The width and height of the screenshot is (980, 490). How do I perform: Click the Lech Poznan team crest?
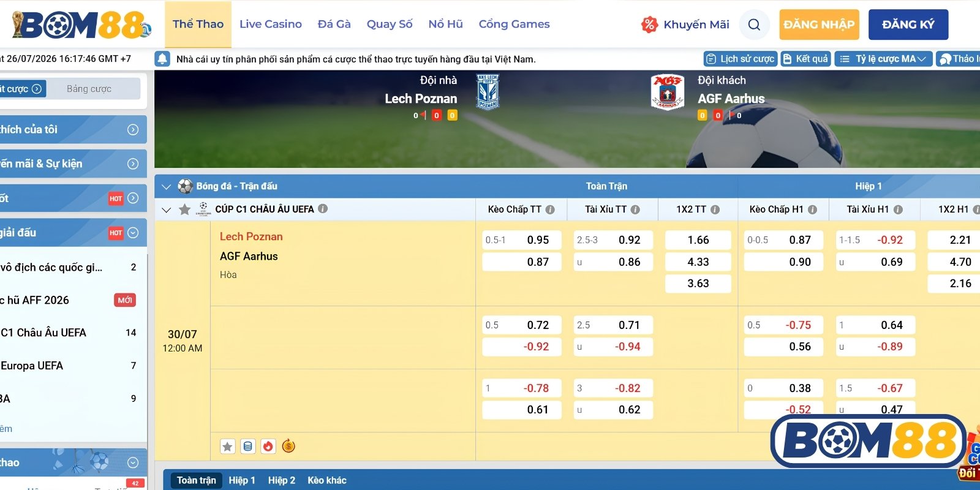point(488,92)
